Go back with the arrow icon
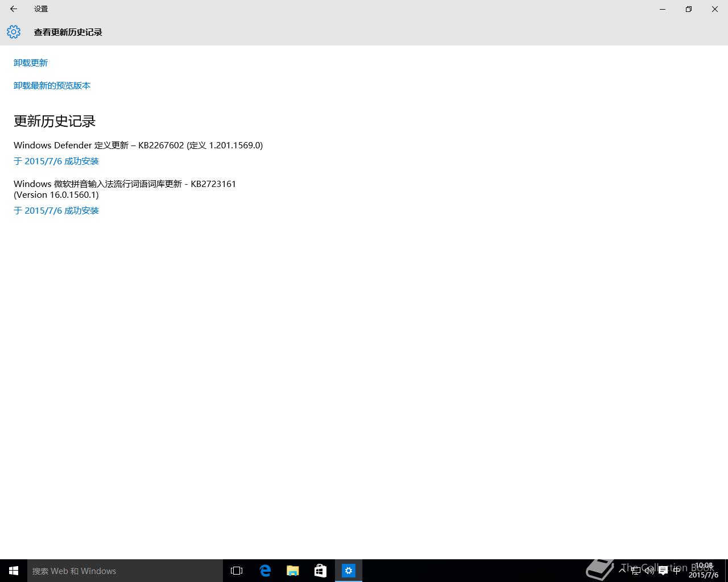 point(14,9)
